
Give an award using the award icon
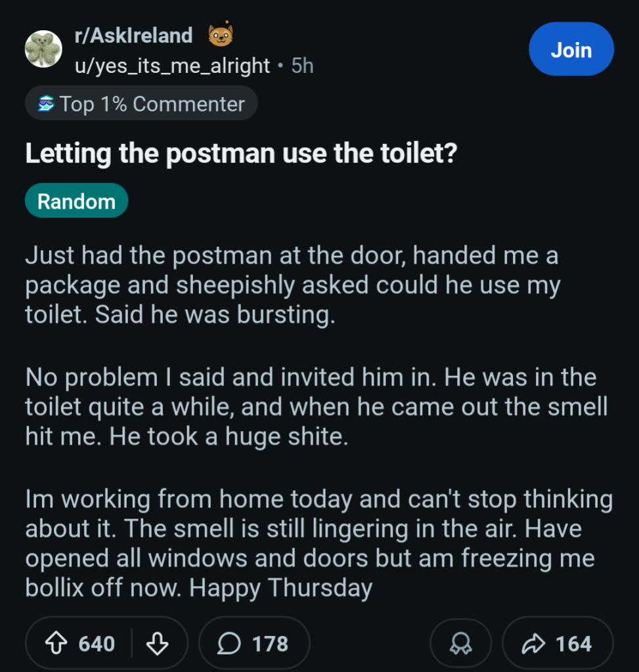click(460, 644)
